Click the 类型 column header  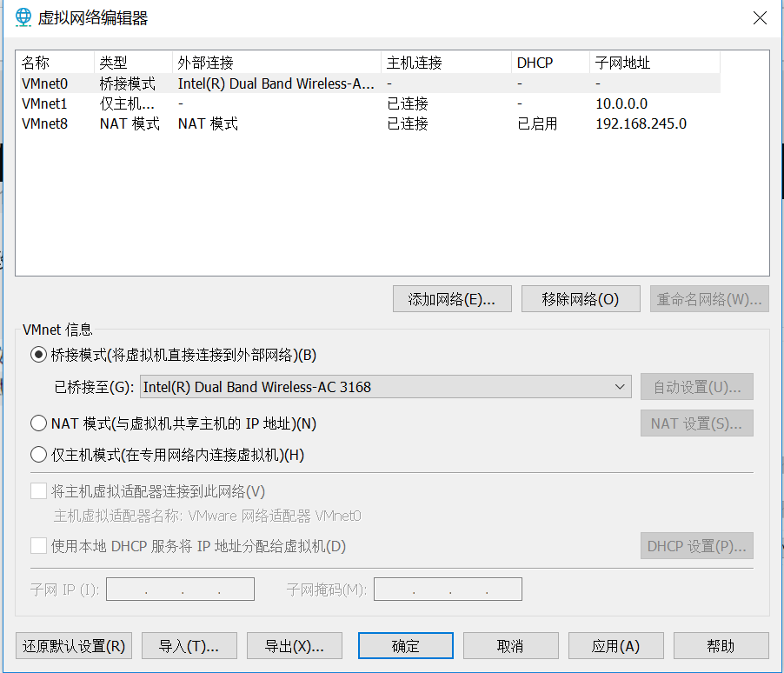pos(134,63)
